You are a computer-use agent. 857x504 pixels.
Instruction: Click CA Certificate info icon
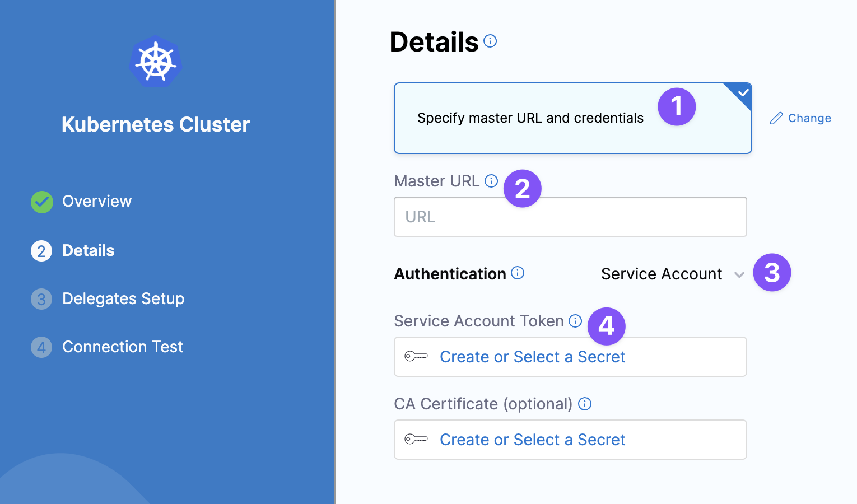point(585,404)
